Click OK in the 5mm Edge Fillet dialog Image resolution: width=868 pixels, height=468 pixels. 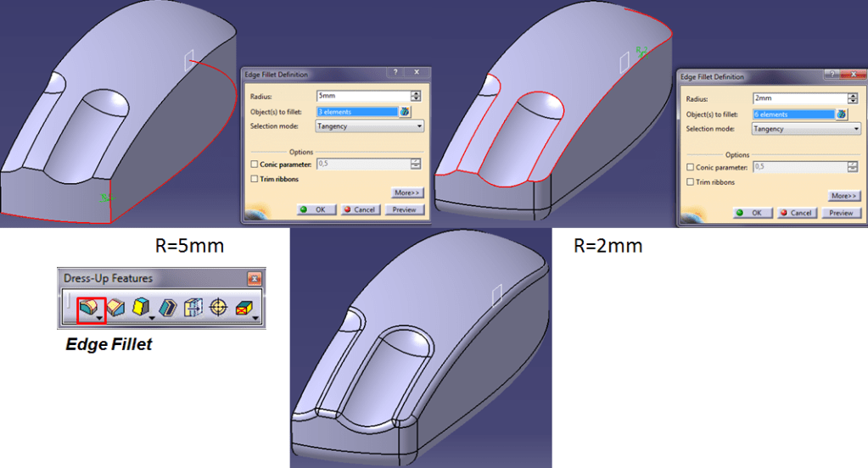coord(314,209)
